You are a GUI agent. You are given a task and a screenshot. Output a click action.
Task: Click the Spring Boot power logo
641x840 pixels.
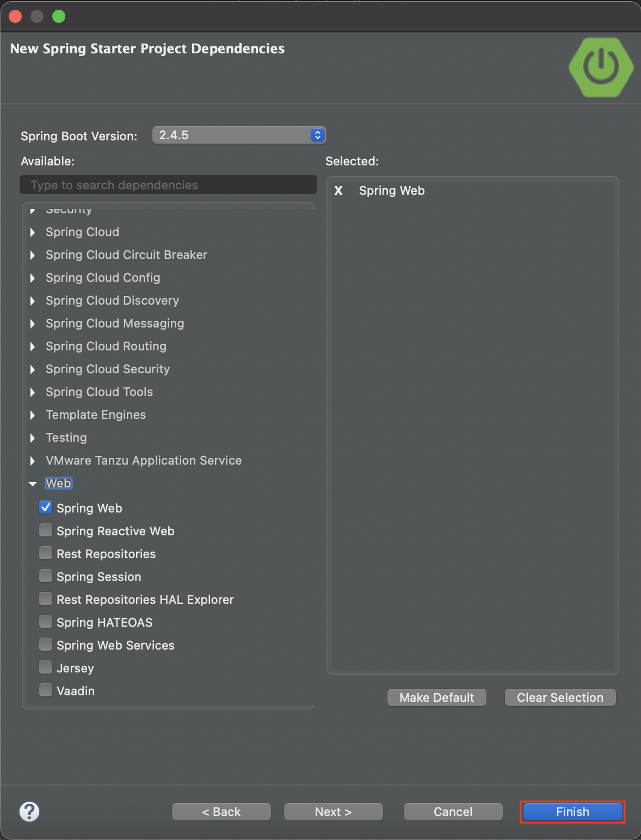tap(601, 67)
